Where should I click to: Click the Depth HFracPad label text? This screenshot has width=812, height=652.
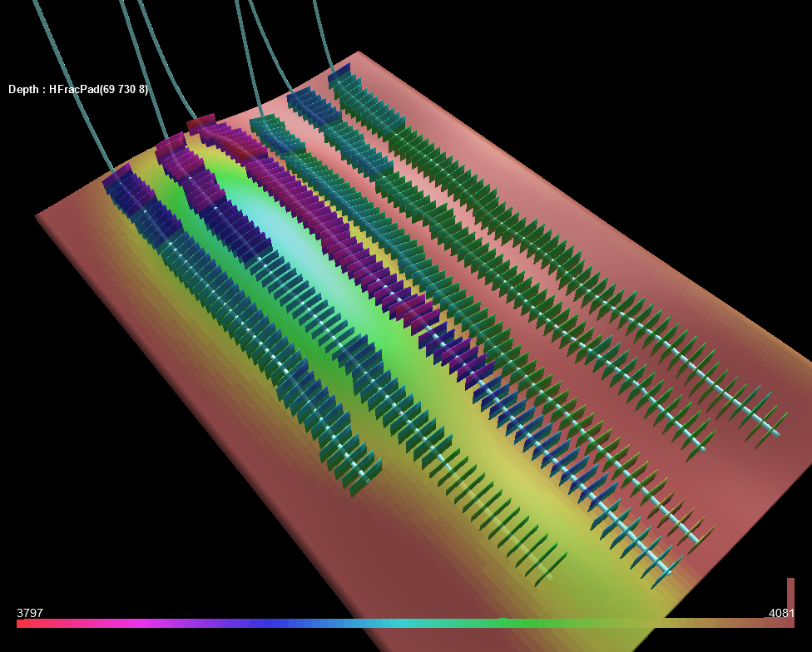[x=78, y=89]
